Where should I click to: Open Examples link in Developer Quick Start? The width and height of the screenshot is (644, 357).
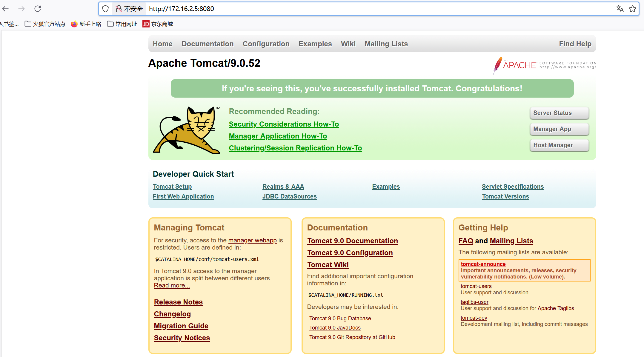[x=386, y=187]
